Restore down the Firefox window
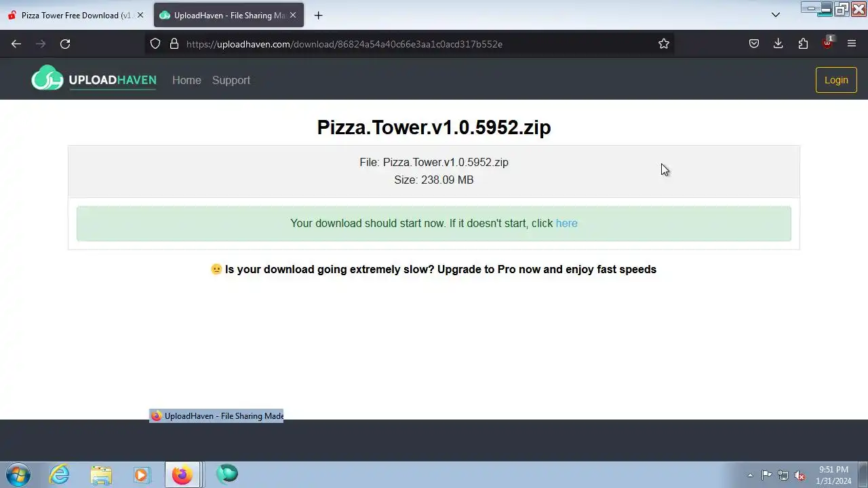The image size is (868, 488). (842, 8)
